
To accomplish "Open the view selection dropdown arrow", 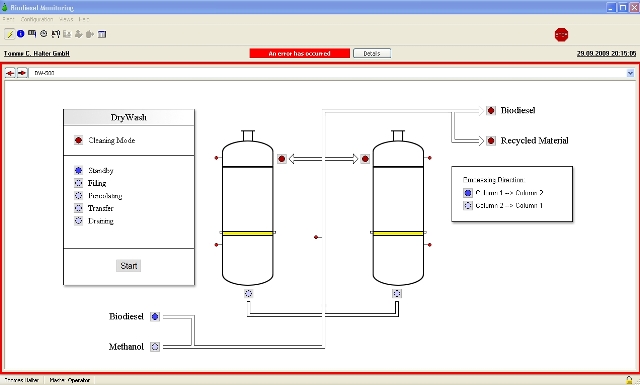I will (x=630, y=73).
